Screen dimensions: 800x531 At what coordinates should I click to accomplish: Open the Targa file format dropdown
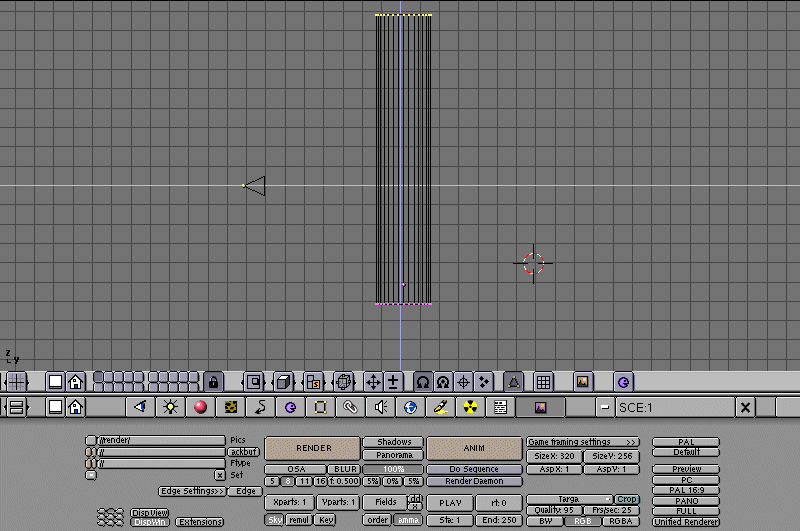(570, 499)
